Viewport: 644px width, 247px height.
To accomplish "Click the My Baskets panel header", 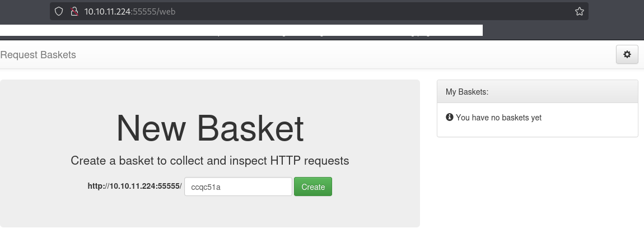I will coord(537,91).
